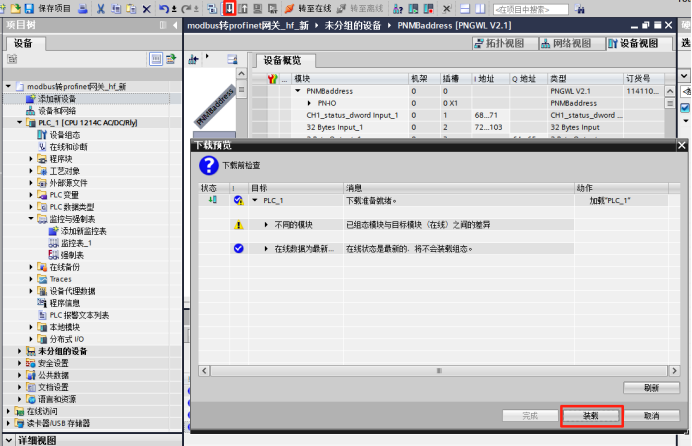This screenshot has height=446, width=692.
Task: Expand the 详细视图 details view panel
Action: [x=9, y=440]
